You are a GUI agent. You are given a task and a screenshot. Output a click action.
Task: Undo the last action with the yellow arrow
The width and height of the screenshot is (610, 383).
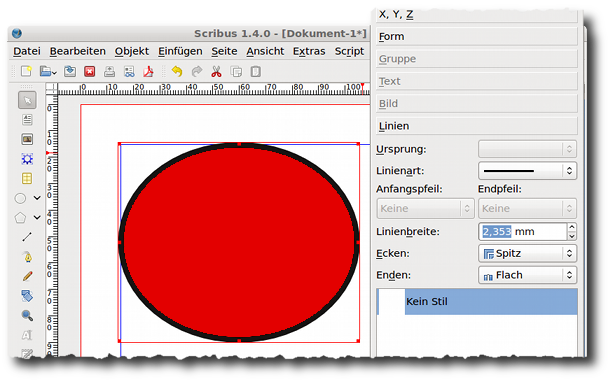(177, 71)
